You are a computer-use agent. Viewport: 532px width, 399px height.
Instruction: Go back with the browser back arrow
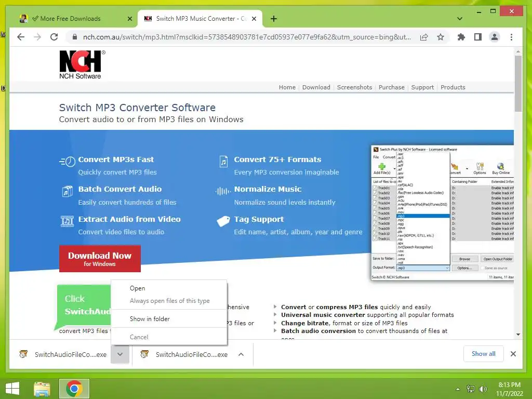click(x=21, y=37)
